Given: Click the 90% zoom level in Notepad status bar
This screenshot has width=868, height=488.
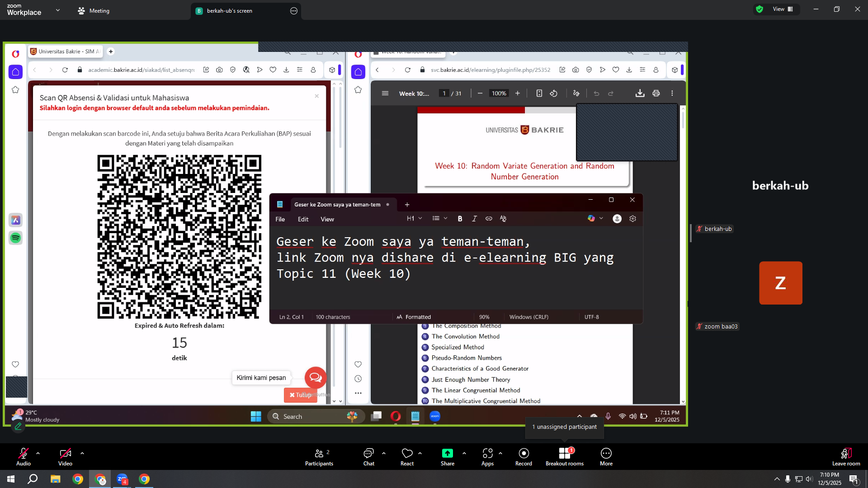Looking at the screenshot, I should [x=484, y=317].
